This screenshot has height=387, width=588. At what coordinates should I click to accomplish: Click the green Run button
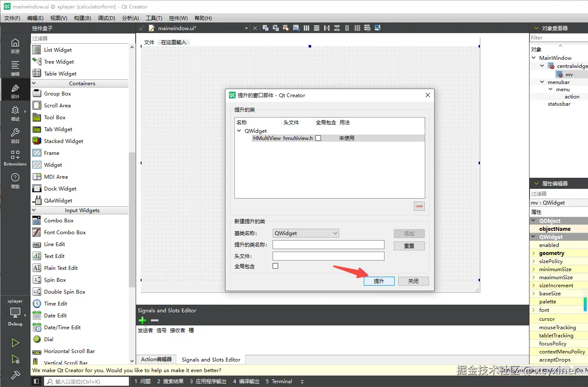[15, 343]
